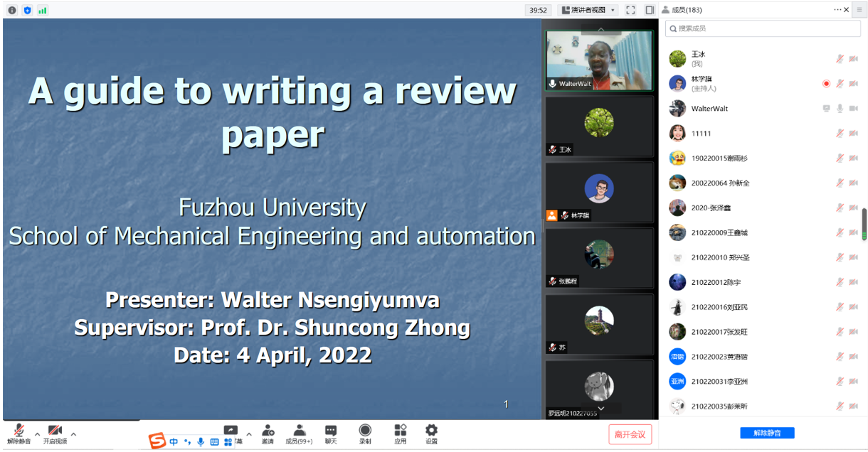Click the blue 解除静音 button in members panel
The width and height of the screenshot is (868, 452).
point(767,433)
